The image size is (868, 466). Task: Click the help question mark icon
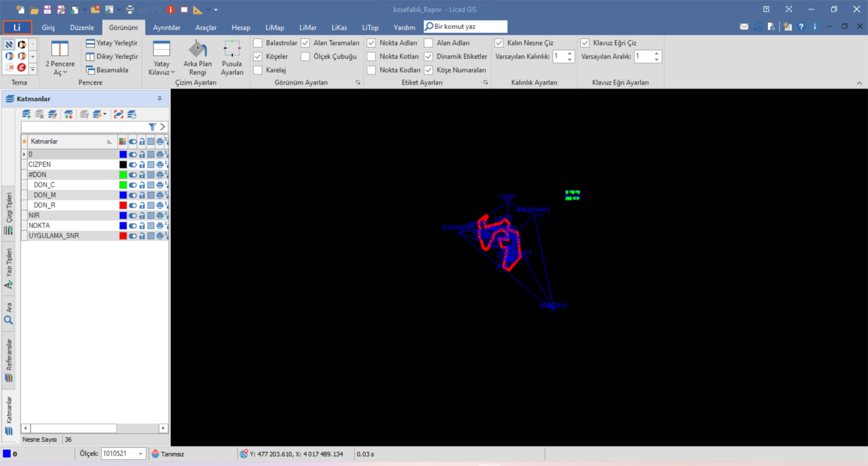pyautogui.click(x=801, y=26)
